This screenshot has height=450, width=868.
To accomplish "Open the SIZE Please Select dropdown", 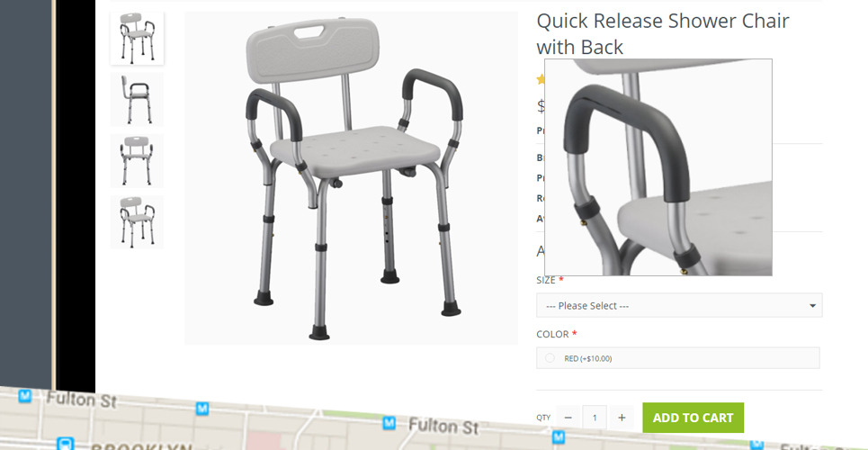I will 679,305.
